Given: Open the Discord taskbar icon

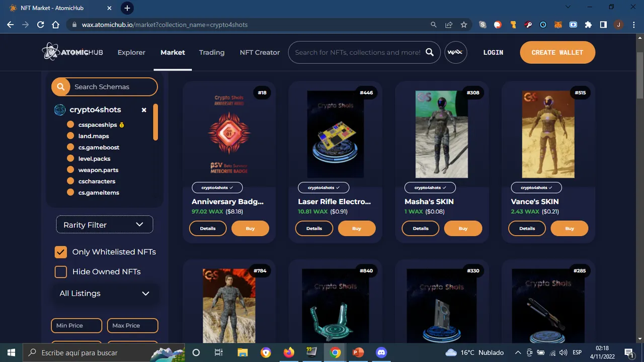Looking at the screenshot, I should click(x=381, y=352).
